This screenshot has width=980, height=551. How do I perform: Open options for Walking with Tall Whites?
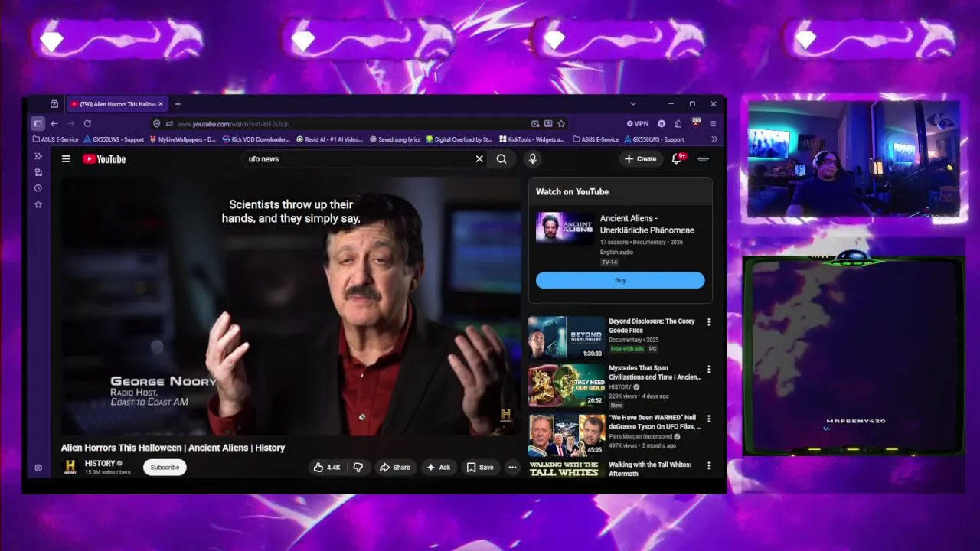click(x=708, y=465)
